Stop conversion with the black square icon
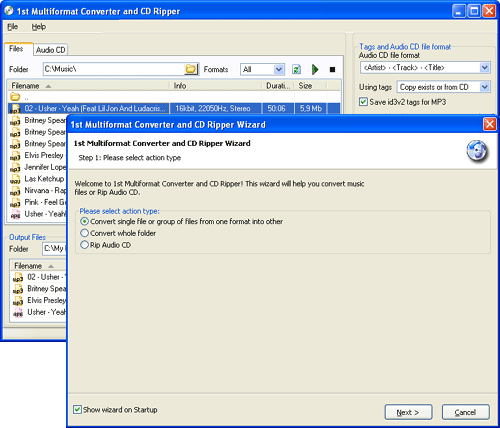The height and width of the screenshot is (428, 500). click(332, 69)
